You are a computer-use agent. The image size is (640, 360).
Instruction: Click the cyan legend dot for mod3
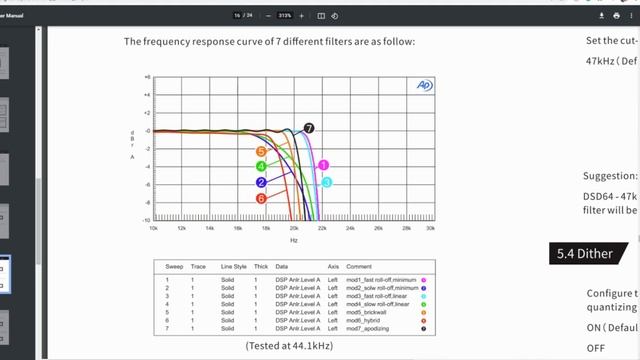point(424,296)
